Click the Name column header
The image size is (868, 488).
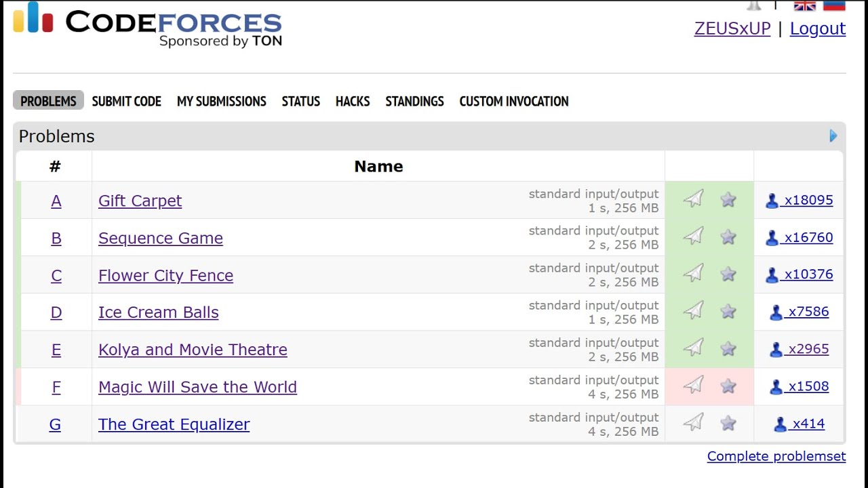378,166
